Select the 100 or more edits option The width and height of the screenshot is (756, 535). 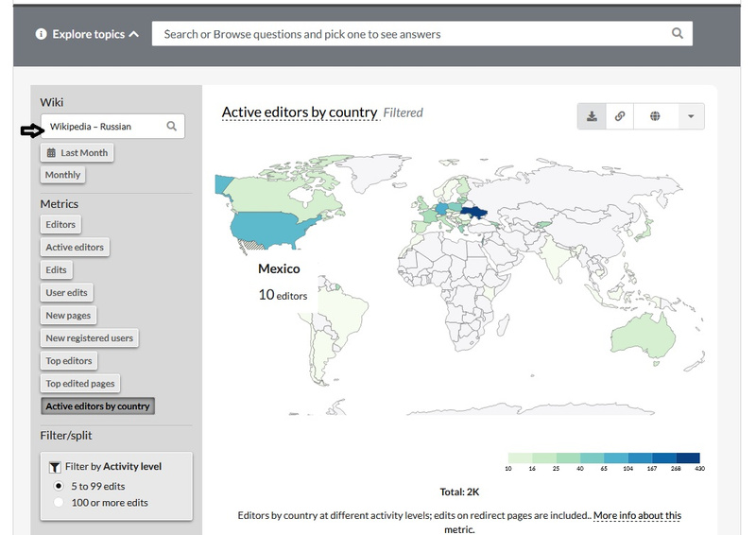[60, 503]
